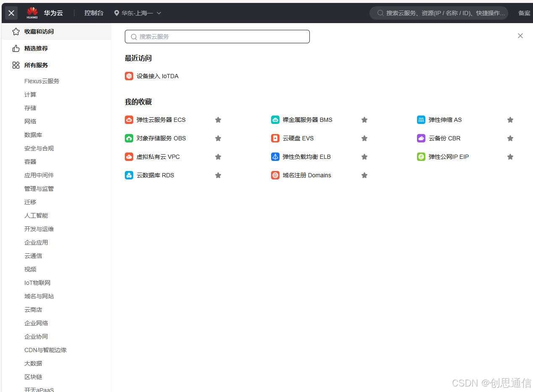The height and width of the screenshot is (392, 533).
Task: Focus the top global resource search field
Action: pyautogui.click(x=439, y=13)
